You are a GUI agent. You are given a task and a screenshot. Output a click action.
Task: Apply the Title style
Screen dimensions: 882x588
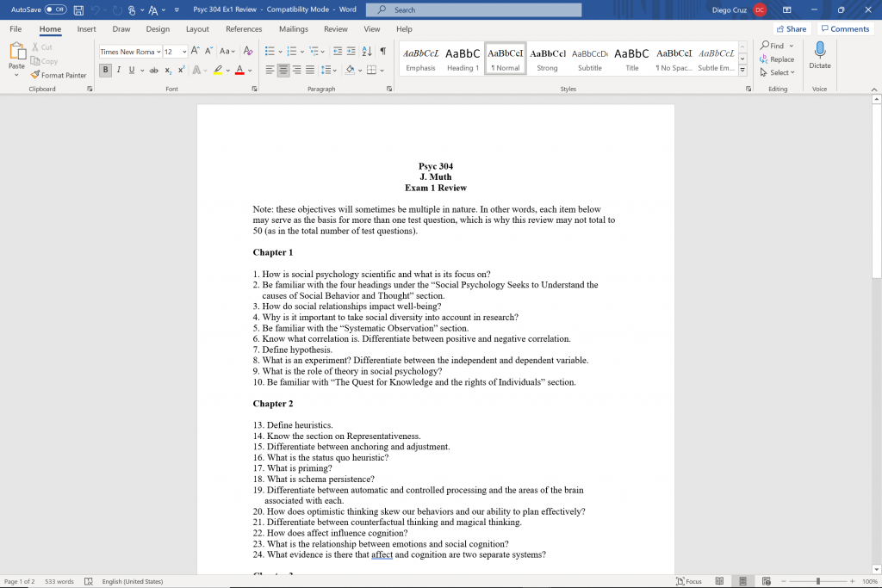point(631,59)
